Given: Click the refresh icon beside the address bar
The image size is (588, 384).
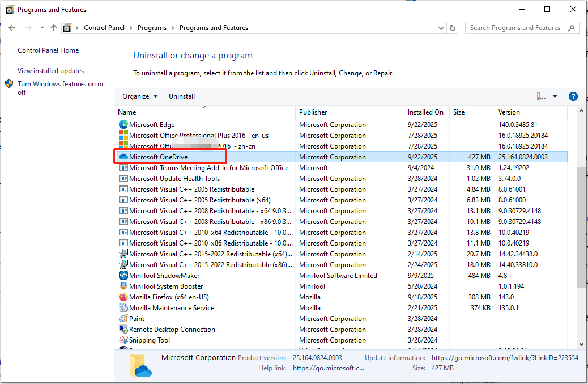Looking at the screenshot, I should [x=451, y=27].
